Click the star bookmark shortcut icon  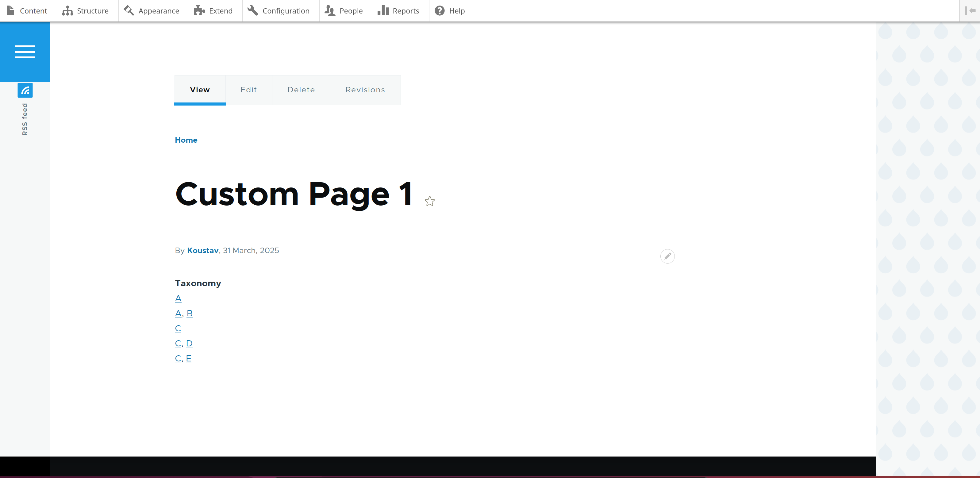click(429, 201)
